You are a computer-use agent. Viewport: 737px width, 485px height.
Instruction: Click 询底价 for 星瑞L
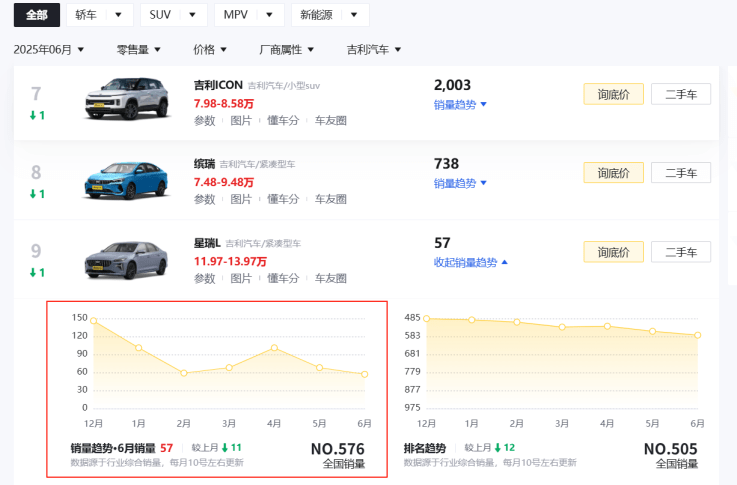pyautogui.click(x=613, y=252)
